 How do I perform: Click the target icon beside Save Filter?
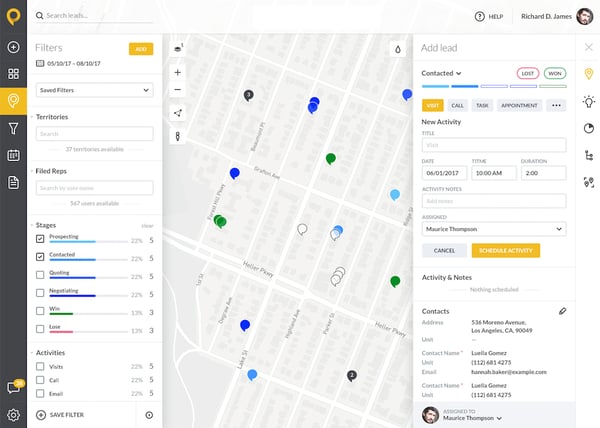149,415
